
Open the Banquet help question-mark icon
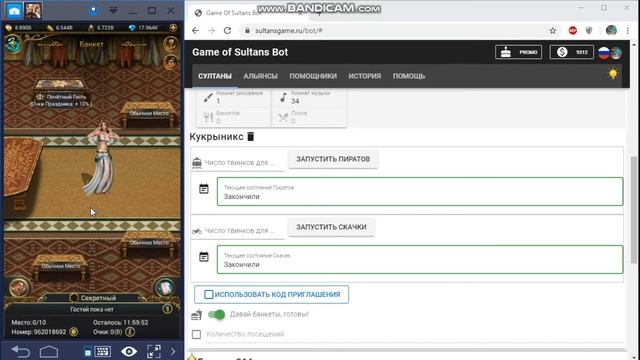click(x=171, y=43)
